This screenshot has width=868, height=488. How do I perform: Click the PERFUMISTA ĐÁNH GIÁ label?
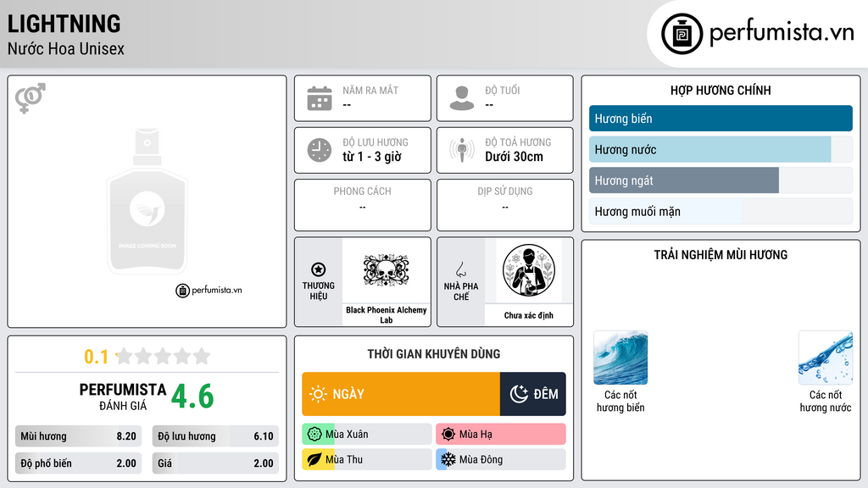point(122,396)
